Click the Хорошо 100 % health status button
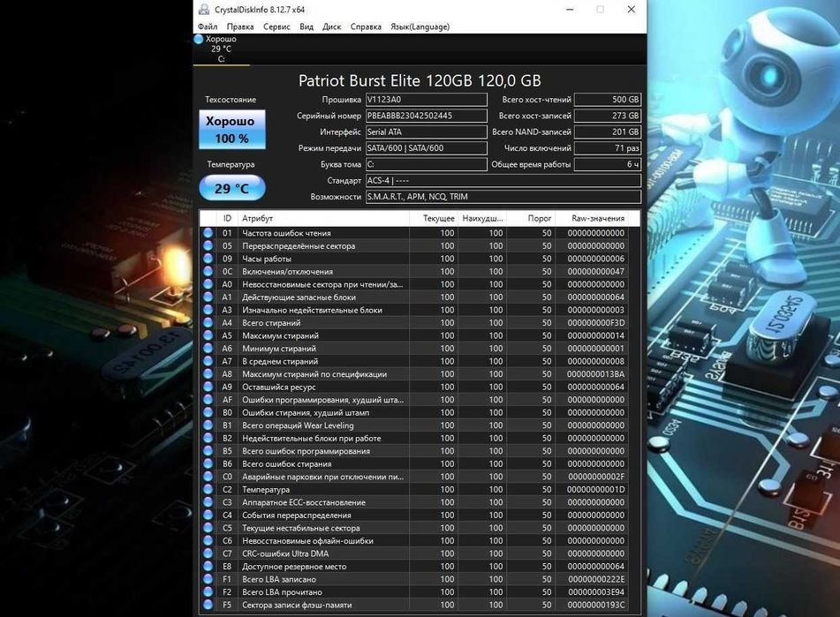Viewport: 840px width, 617px height. 232,130
